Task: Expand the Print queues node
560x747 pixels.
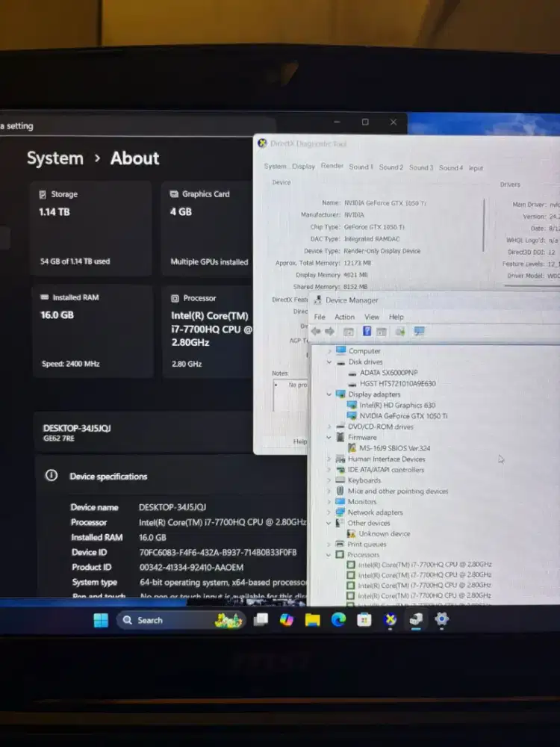Action: tap(329, 544)
